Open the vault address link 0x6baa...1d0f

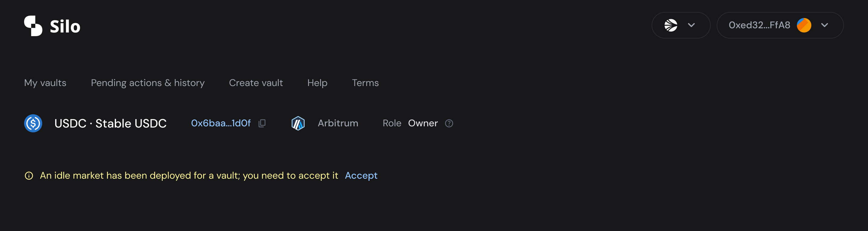pos(221,123)
